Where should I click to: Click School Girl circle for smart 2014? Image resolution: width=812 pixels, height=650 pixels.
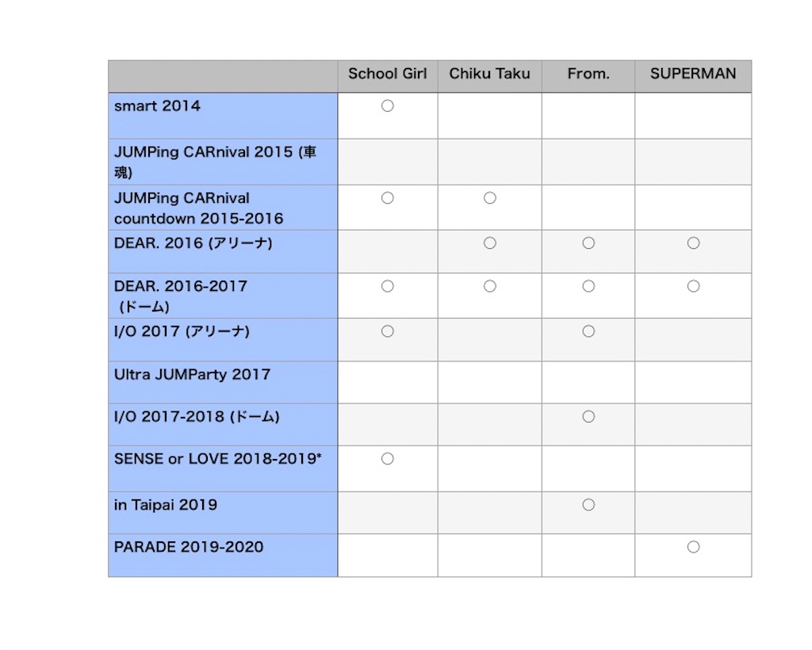coord(387,105)
